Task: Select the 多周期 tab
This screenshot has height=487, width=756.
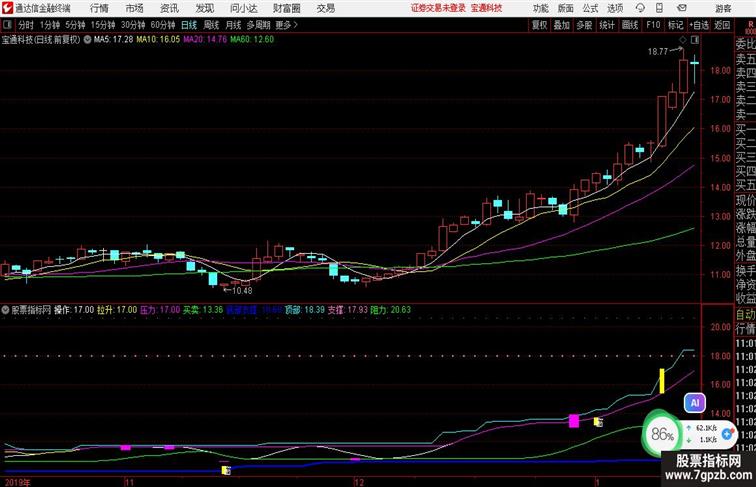Action: pyautogui.click(x=258, y=25)
